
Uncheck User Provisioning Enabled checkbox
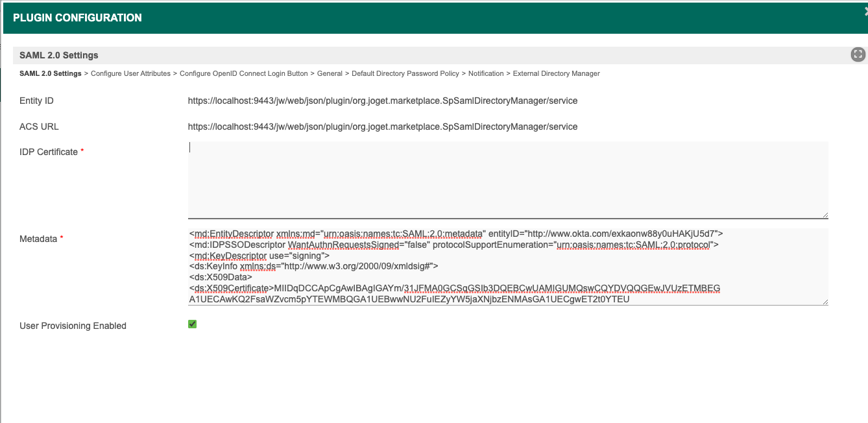click(x=192, y=324)
